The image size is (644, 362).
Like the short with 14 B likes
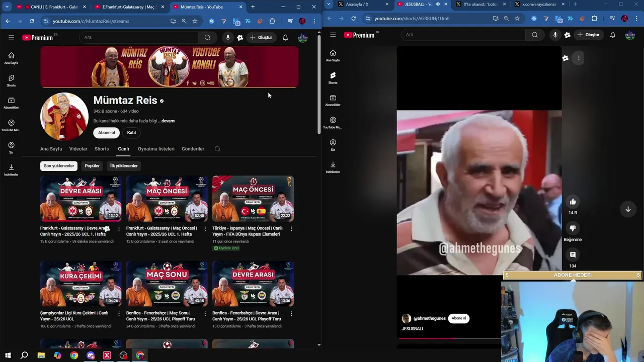point(573,202)
